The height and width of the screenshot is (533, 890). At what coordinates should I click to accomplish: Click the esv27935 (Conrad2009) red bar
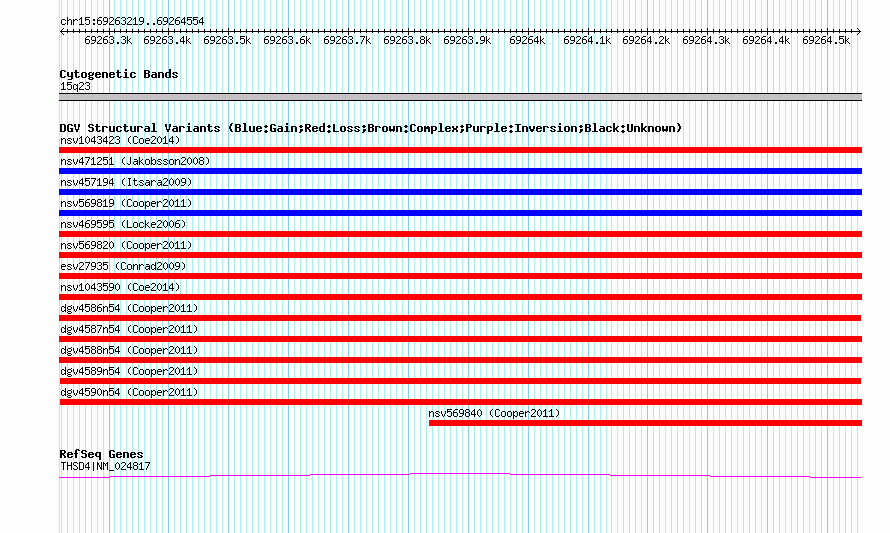coord(460,276)
